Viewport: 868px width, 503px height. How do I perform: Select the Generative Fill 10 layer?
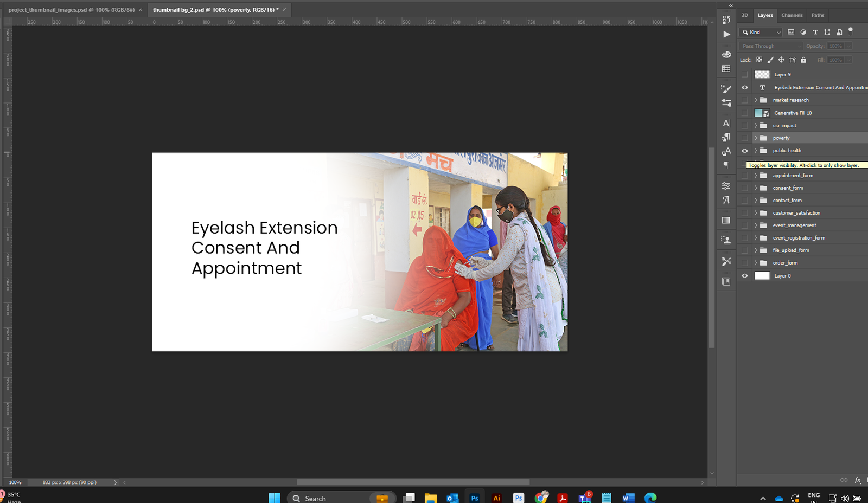coord(793,113)
